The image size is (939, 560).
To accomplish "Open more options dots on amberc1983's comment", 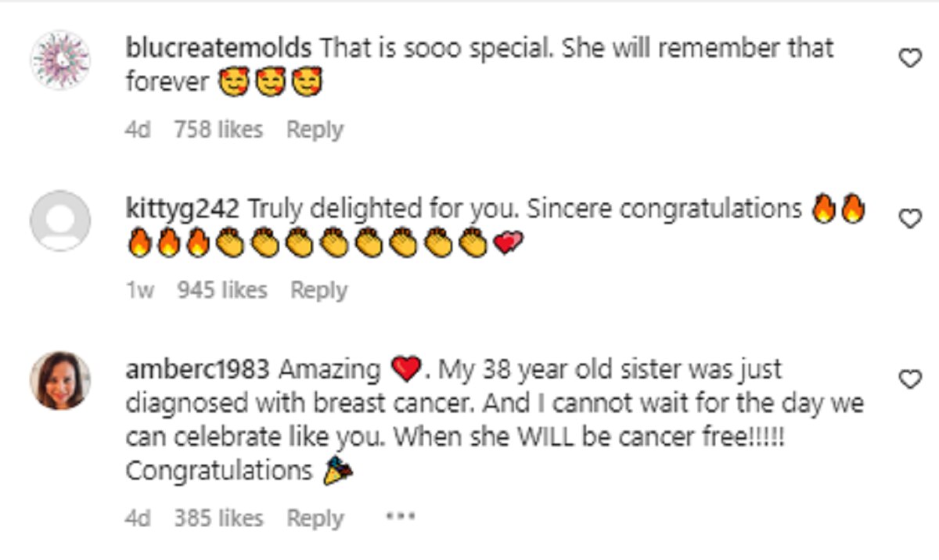I will tap(400, 517).
